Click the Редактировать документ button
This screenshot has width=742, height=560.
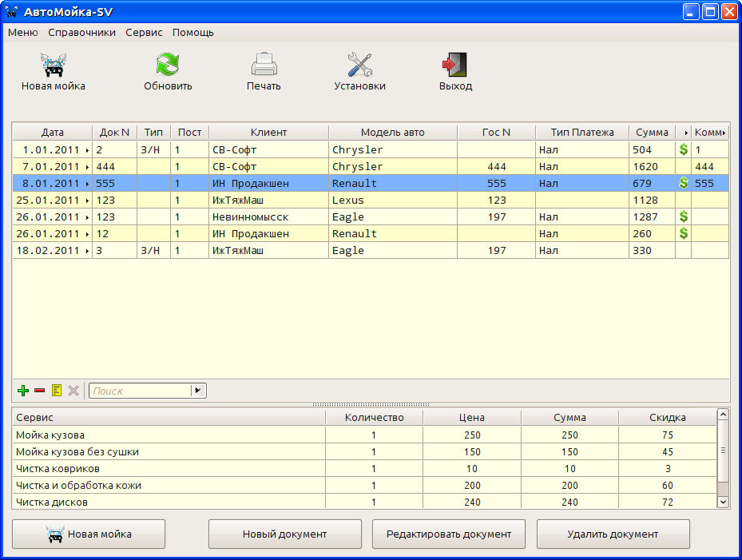click(448, 534)
